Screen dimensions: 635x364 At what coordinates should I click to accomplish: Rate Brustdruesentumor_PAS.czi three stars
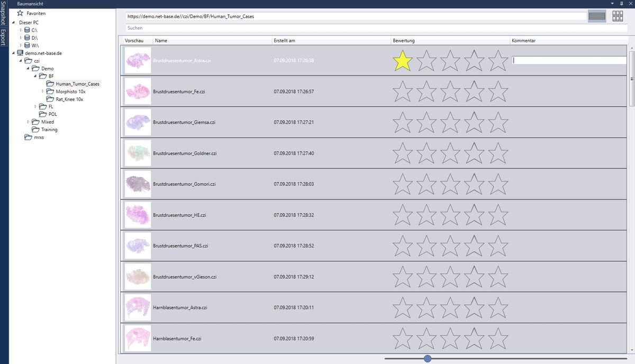pyautogui.click(x=450, y=245)
